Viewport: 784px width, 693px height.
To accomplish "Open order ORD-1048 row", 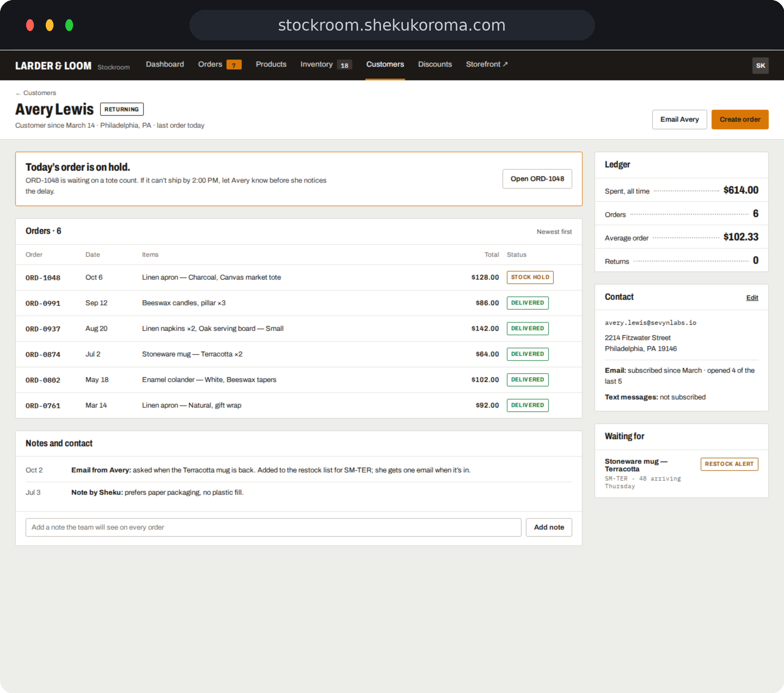I will 298,277.
